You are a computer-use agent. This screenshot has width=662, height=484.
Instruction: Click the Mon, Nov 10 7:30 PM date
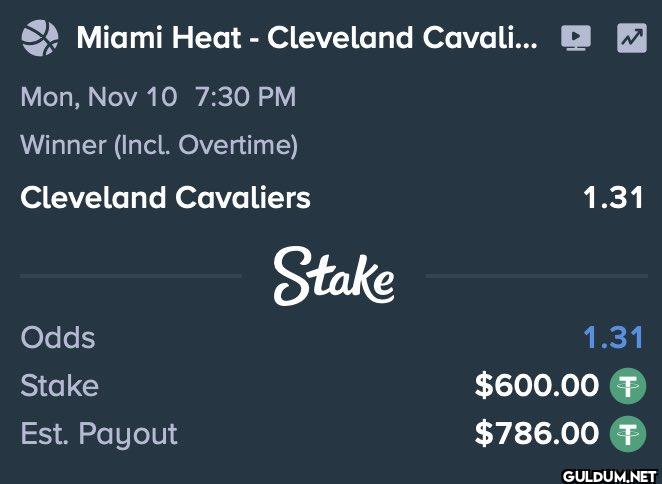point(158,97)
